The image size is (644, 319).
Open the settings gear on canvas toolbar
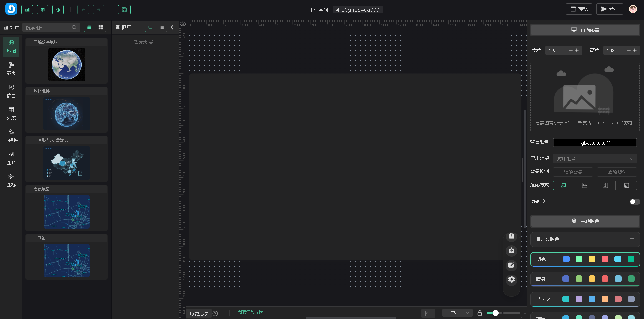(x=511, y=279)
